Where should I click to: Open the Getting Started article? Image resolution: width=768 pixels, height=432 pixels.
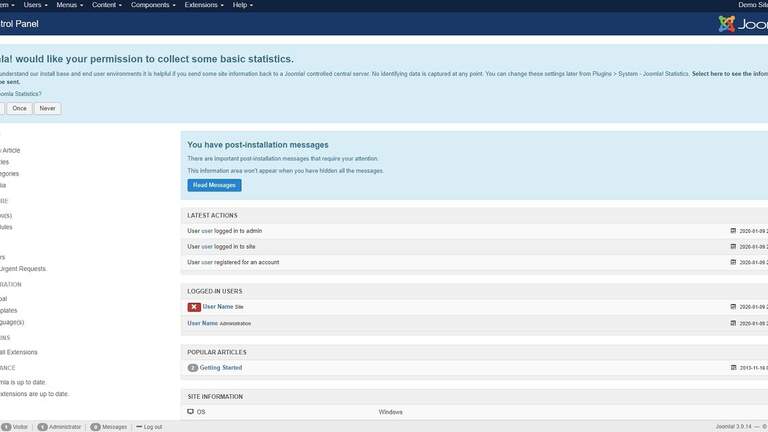pos(221,368)
